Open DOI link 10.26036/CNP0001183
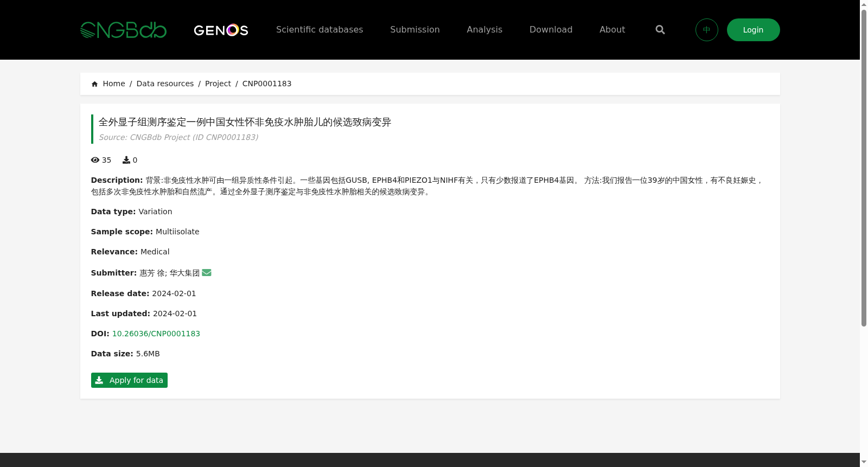 [156, 334]
